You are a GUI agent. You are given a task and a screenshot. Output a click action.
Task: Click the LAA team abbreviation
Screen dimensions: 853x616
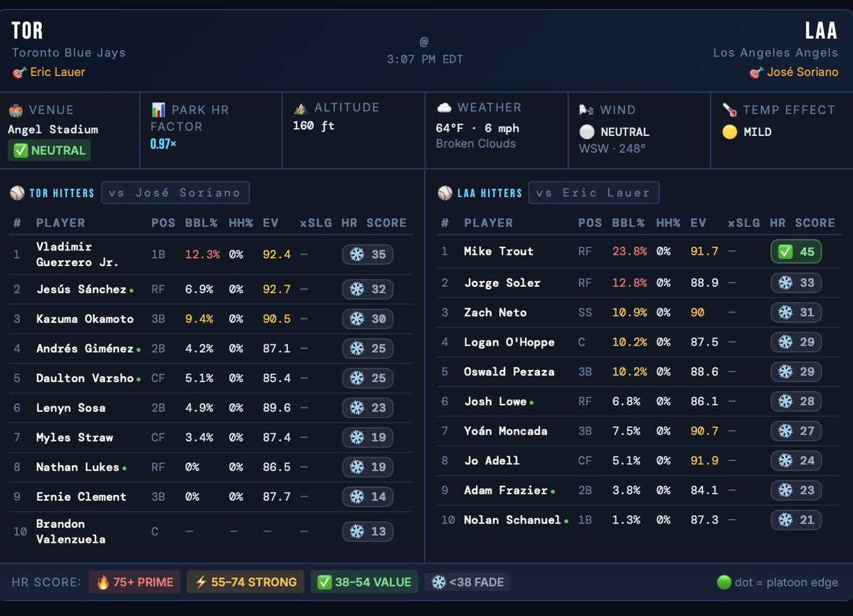click(x=822, y=31)
